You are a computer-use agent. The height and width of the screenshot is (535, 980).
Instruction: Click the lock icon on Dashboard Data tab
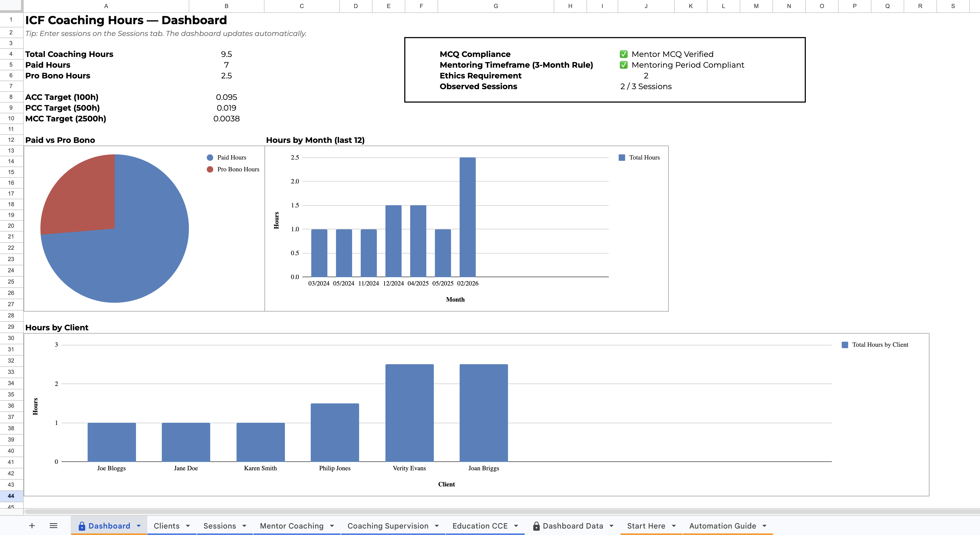pos(537,526)
